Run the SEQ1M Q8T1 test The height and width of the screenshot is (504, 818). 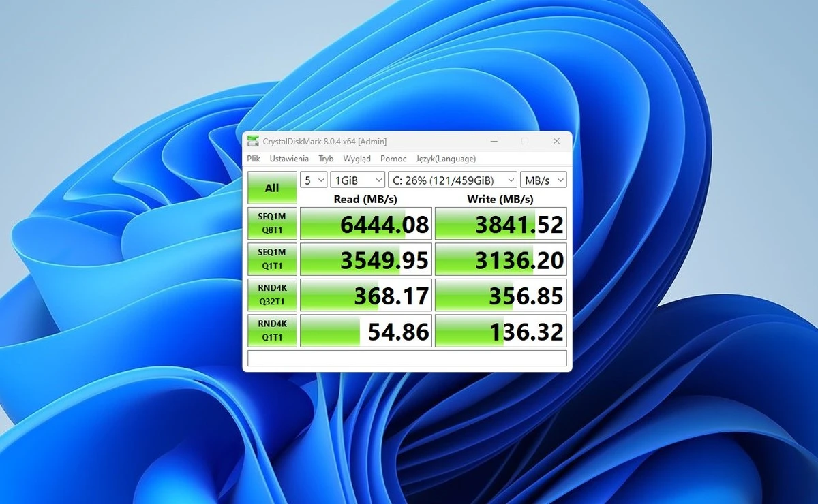pos(272,223)
